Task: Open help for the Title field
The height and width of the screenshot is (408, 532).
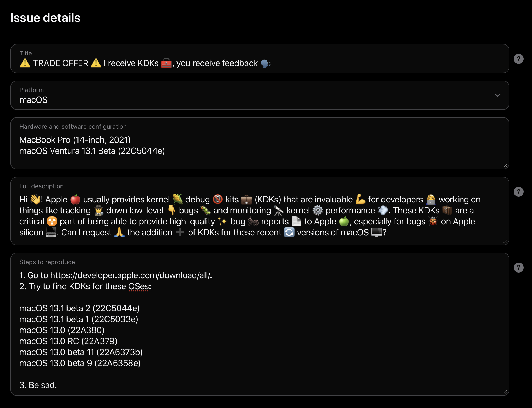Action: point(518,59)
